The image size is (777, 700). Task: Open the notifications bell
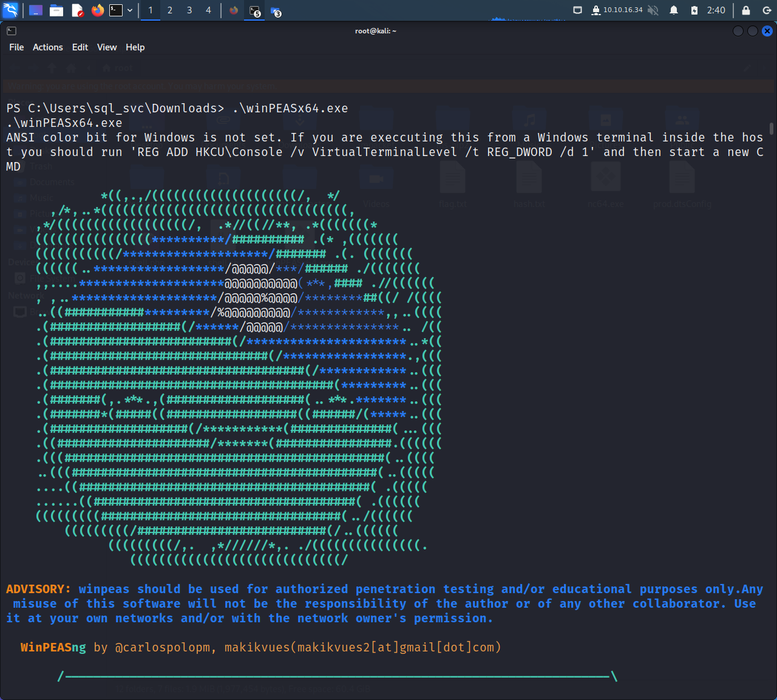click(x=674, y=10)
